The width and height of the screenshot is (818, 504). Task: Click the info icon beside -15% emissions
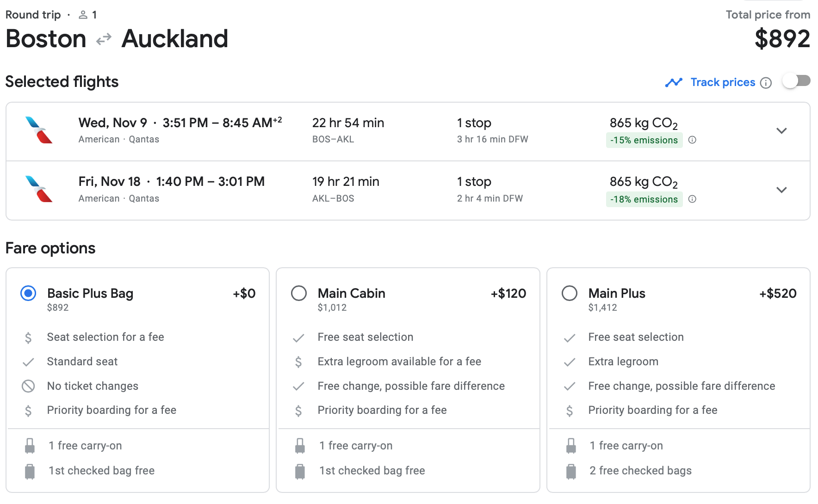click(x=692, y=140)
